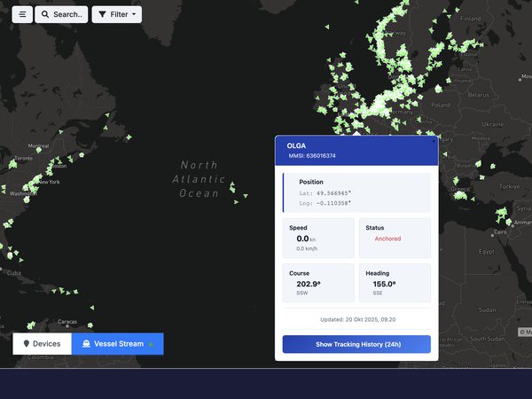Click the 0.0 km/h speed text
This screenshot has height=399, width=532.
pyautogui.click(x=307, y=248)
